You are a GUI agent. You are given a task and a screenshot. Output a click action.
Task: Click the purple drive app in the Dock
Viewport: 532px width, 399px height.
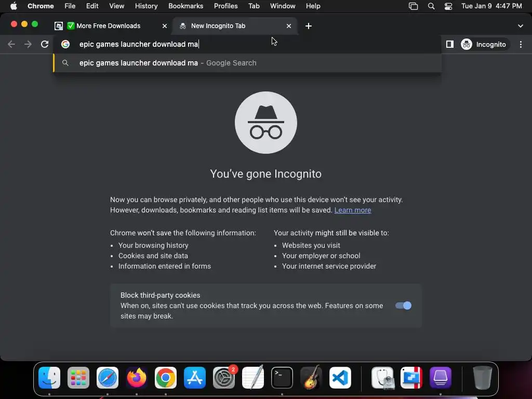441,378
